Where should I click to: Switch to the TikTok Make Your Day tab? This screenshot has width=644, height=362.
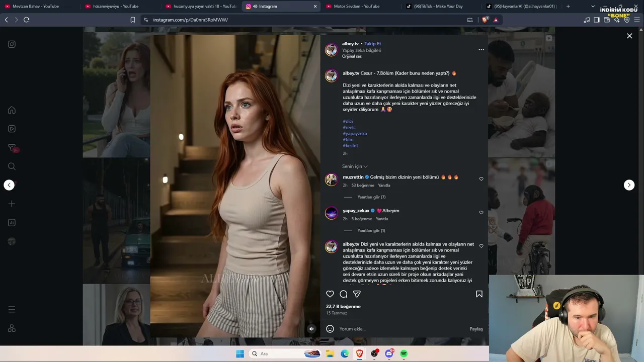pyautogui.click(x=442, y=7)
